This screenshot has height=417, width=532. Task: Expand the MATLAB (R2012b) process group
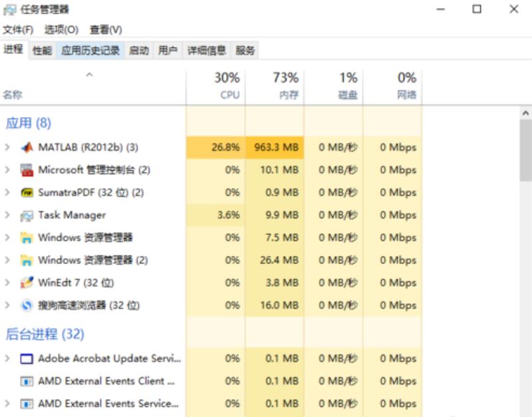pos(7,147)
